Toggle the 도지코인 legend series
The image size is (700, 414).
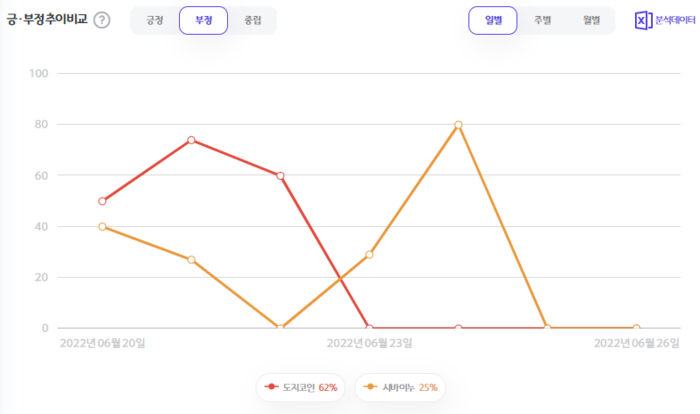click(x=299, y=387)
